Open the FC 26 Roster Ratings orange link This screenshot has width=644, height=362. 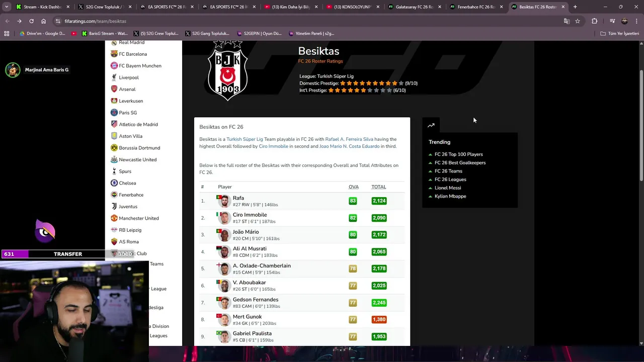coord(320,61)
